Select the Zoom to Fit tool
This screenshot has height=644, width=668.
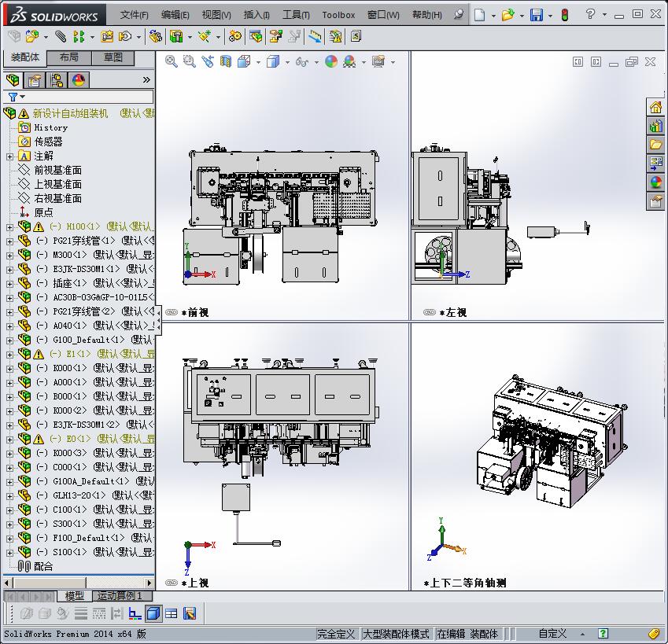click(x=171, y=62)
